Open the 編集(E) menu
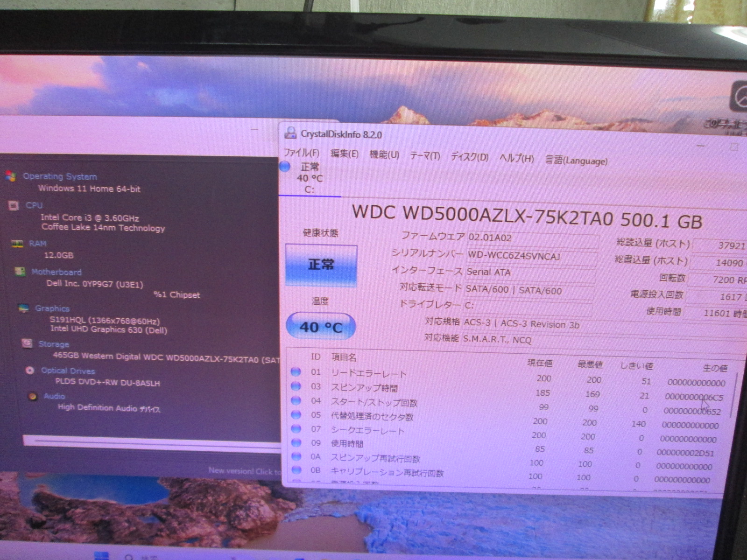Screen dimensions: 747x560 pyautogui.click(x=344, y=154)
